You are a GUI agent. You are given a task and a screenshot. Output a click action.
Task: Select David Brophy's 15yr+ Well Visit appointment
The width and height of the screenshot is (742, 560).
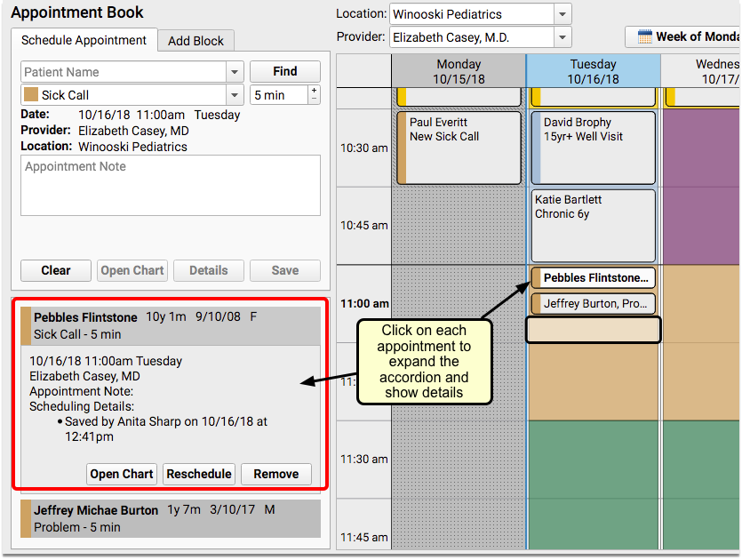pyautogui.click(x=593, y=148)
